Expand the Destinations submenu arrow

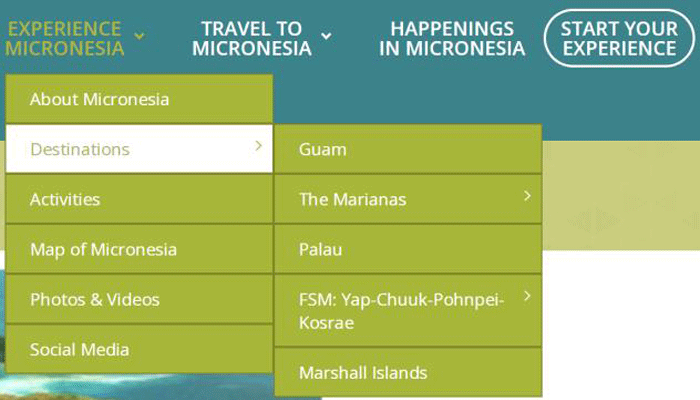[258, 146]
